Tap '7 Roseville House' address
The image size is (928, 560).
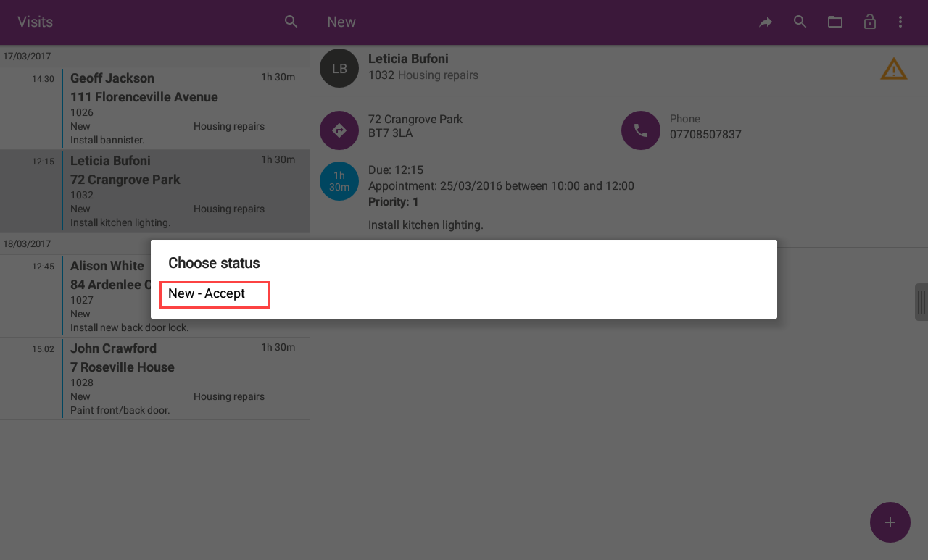click(x=123, y=367)
